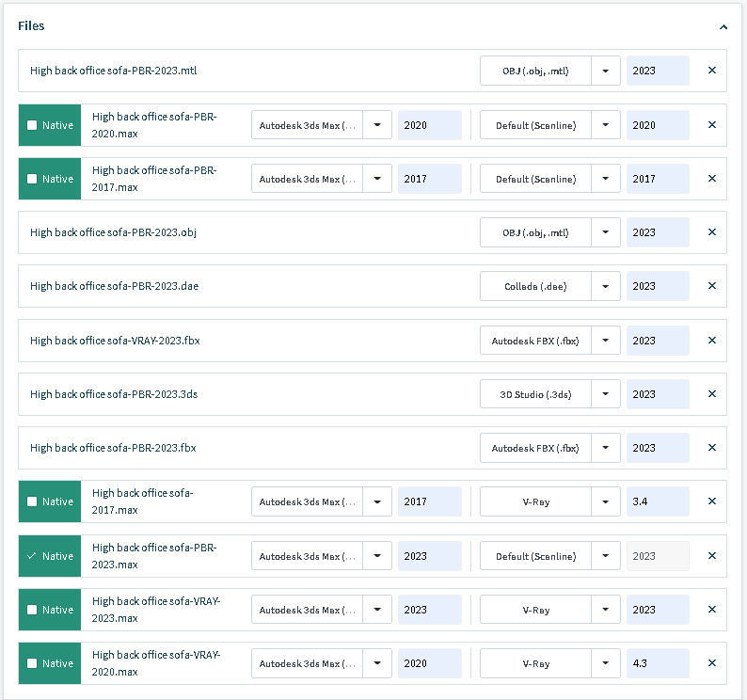Remove the sofa-PBR-2023.3ds file
The width and height of the screenshot is (747, 700).
pyautogui.click(x=711, y=394)
